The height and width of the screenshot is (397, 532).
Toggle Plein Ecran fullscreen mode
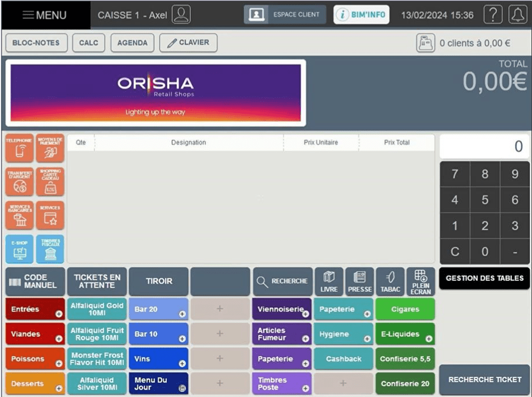(420, 282)
